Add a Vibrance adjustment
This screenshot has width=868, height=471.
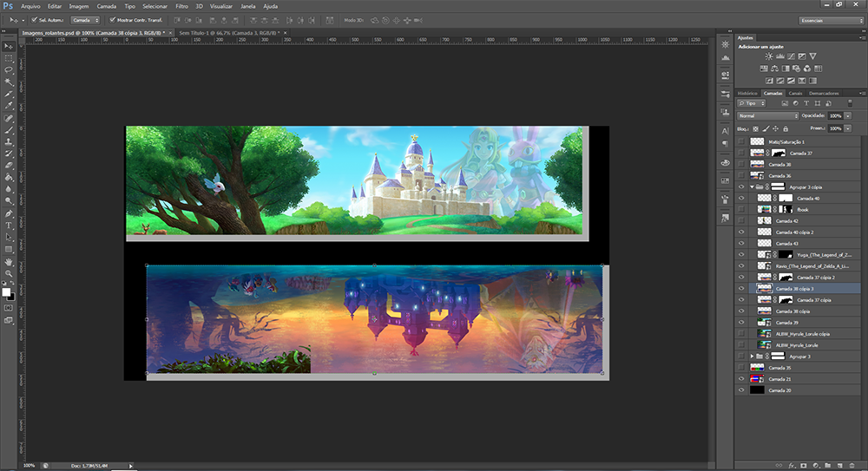click(x=812, y=56)
